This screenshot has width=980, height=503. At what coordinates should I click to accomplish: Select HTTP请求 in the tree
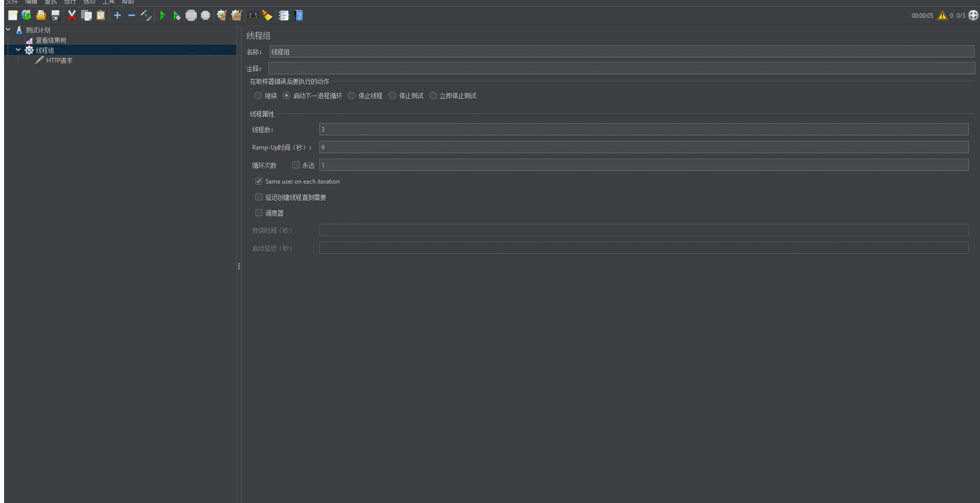(59, 61)
